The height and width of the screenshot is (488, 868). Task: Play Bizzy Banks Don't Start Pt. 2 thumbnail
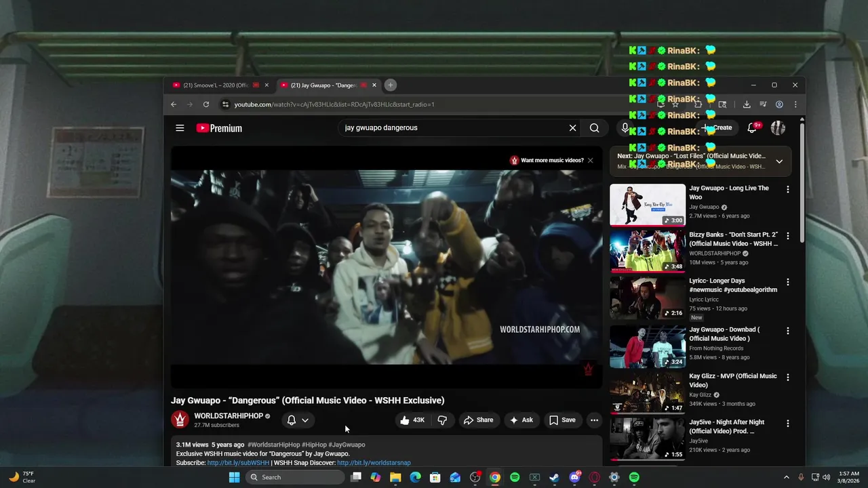click(x=648, y=251)
